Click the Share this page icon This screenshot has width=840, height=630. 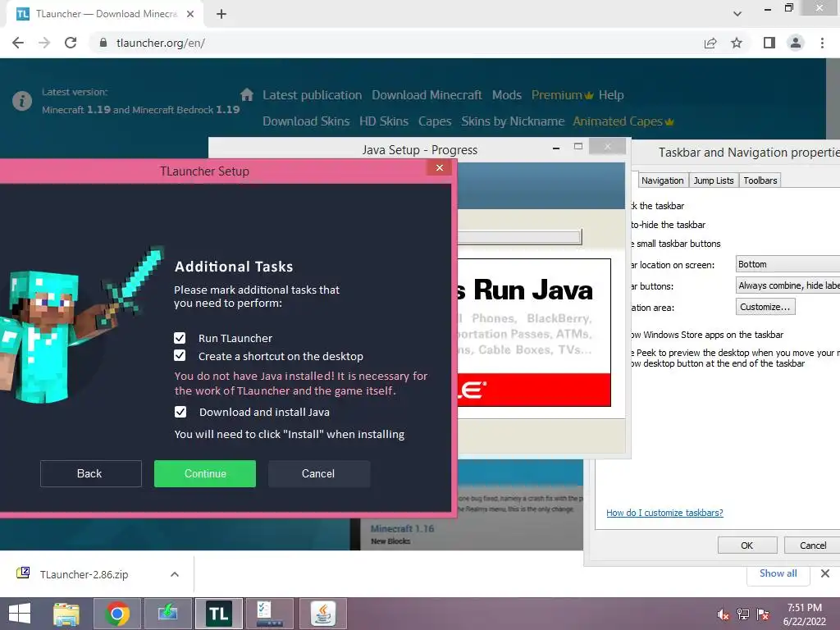[710, 43]
